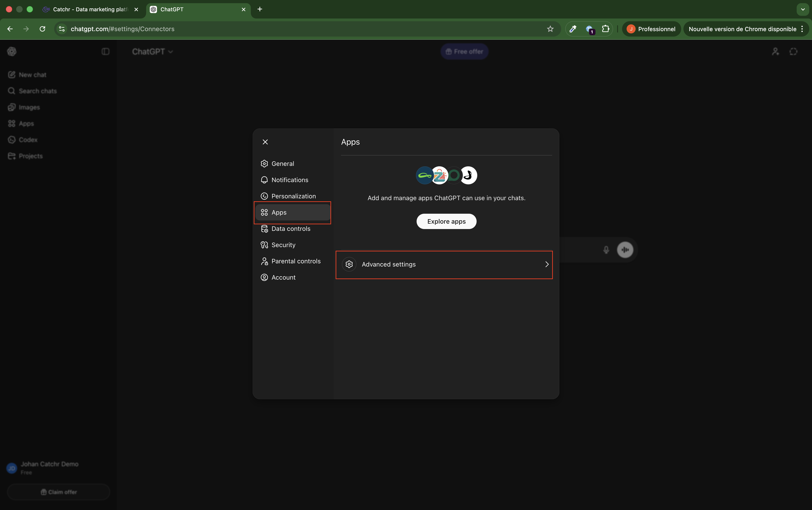
Task: Click the eyedropper extension icon
Action: point(573,29)
